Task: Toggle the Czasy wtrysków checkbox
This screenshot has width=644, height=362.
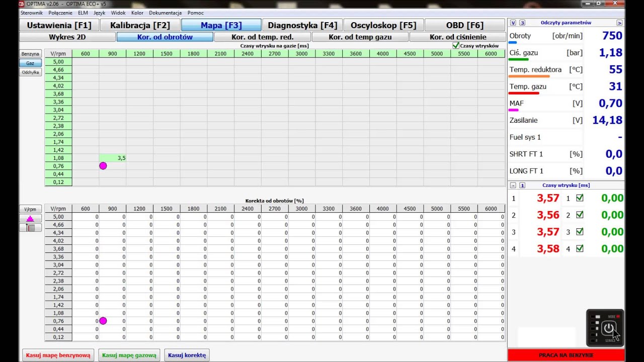Action: coord(456,45)
